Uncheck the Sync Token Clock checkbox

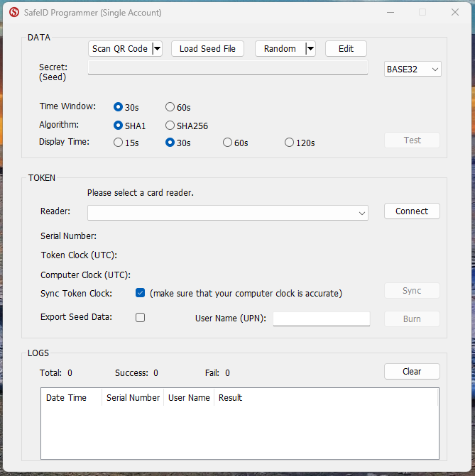[140, 293]
